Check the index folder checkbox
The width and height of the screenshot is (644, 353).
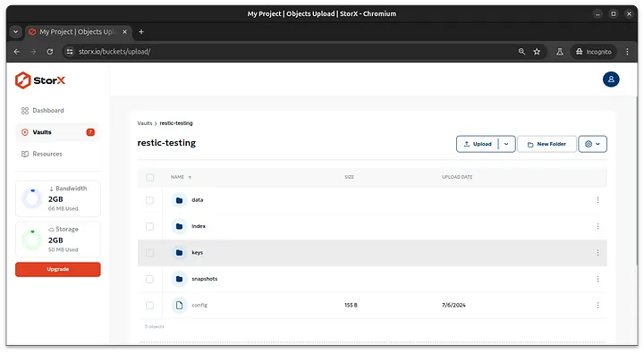coord(149,227)
